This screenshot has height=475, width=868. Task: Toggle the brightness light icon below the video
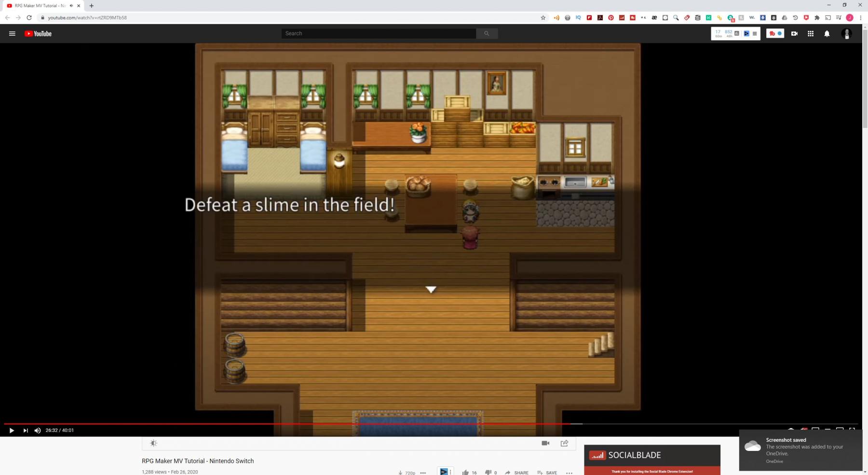click(153, 443)
